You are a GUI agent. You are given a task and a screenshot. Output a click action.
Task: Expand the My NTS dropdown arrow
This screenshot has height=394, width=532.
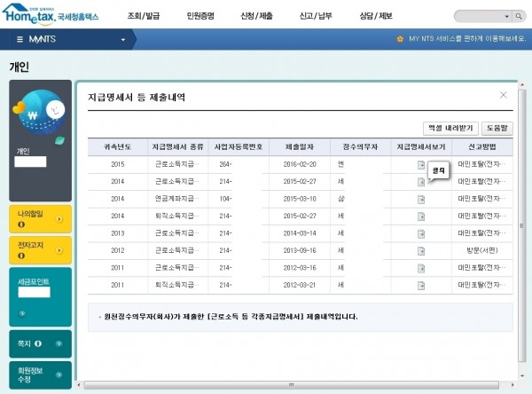[x=123, y=40]
